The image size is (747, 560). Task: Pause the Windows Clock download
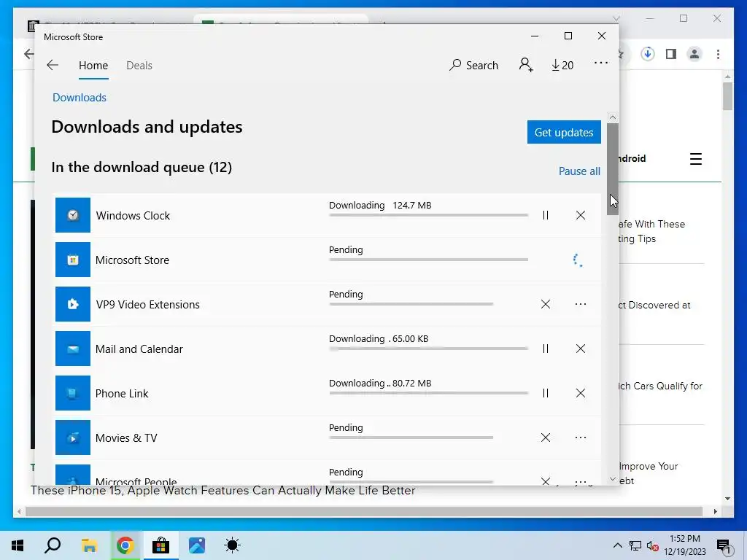(546, 215)
